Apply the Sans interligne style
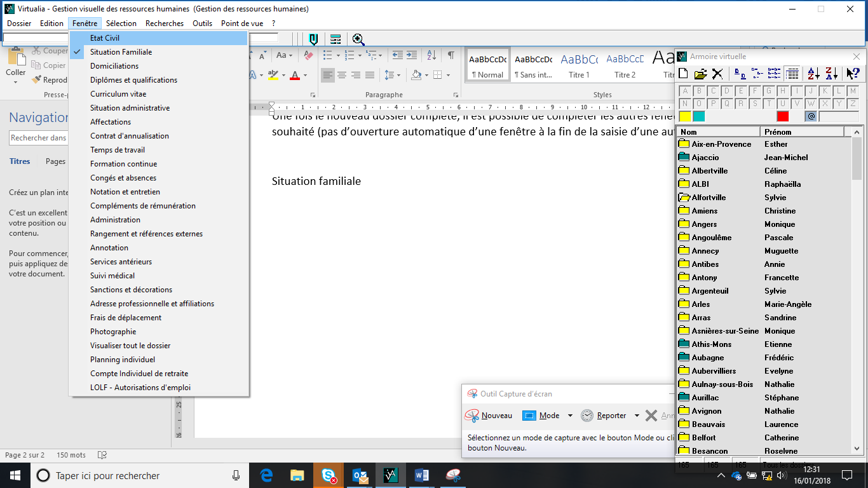This screenshot has width=868, height=488. tap(533, 64)
